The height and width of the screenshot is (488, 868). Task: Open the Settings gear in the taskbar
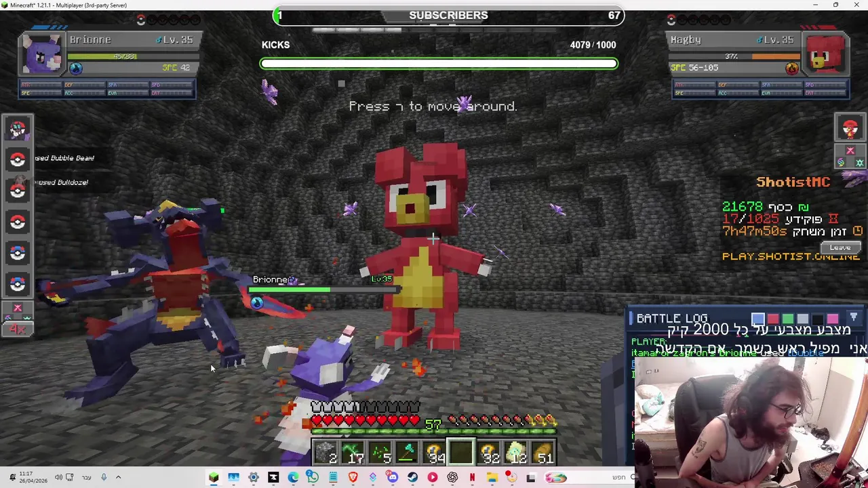point(253,478)
